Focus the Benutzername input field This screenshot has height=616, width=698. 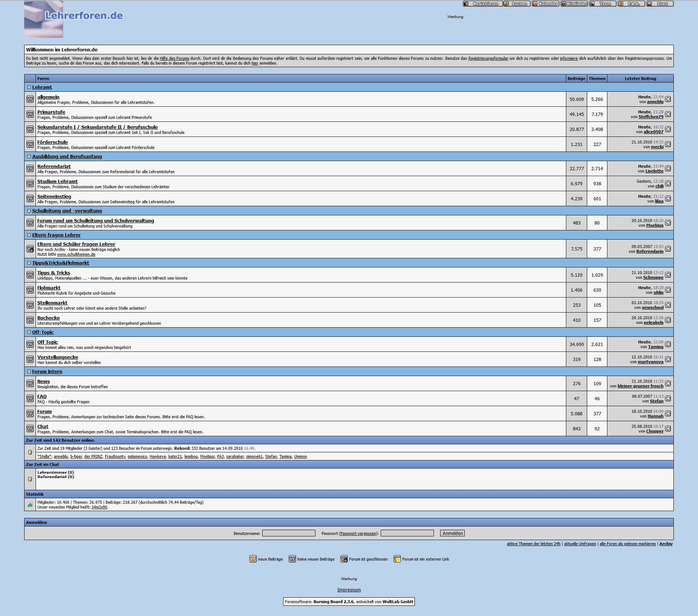pyautogui.click(x=289, y=533)
